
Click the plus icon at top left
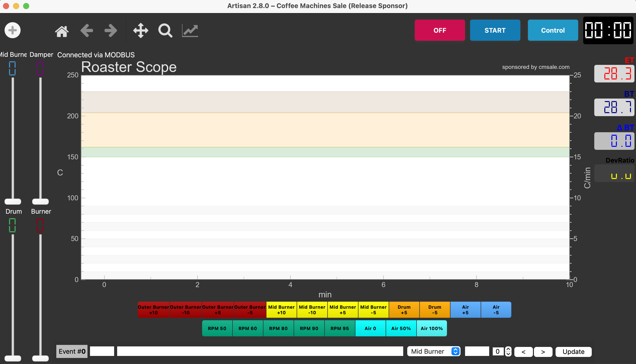13,30
